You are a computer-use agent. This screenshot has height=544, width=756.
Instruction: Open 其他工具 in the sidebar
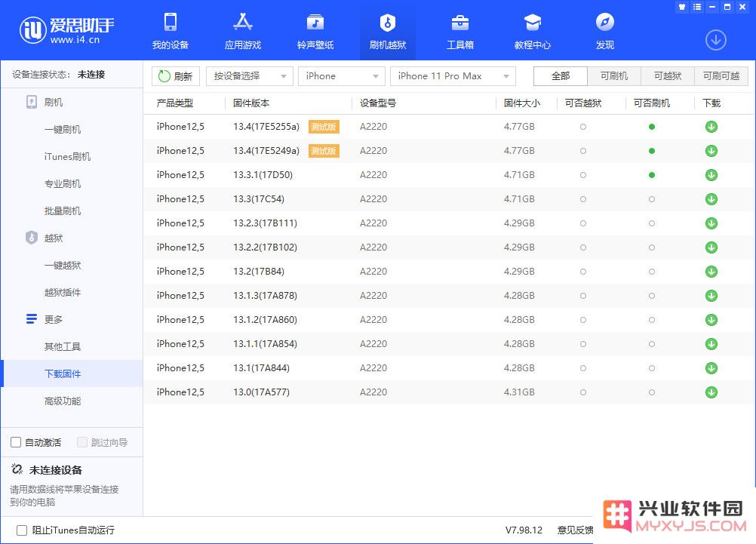[63, 347]
